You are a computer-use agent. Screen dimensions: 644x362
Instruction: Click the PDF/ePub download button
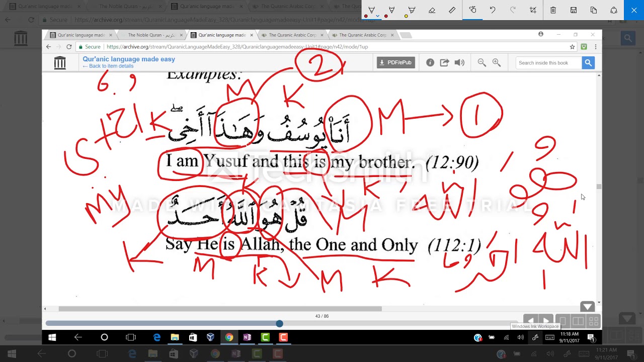[396, 62]
